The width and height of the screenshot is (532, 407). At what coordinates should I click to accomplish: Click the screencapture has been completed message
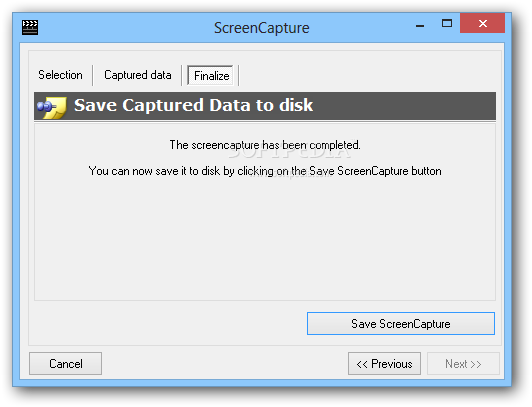[265, 145]
